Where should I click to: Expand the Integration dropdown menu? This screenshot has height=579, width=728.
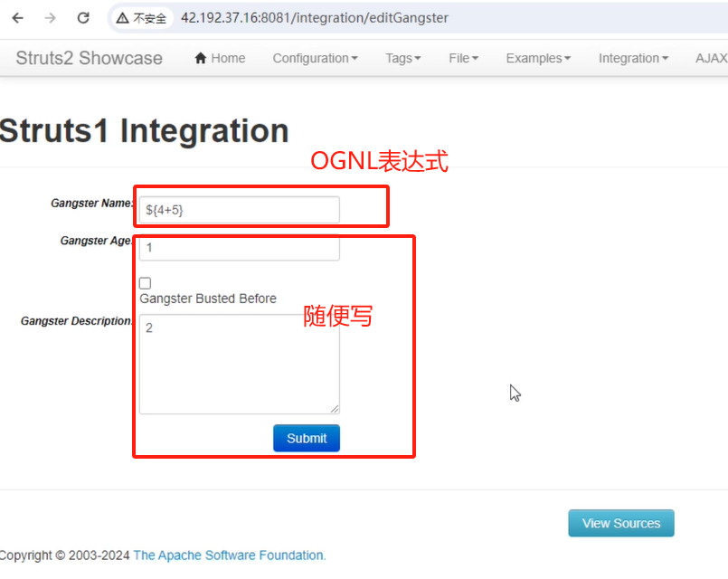(x=633, y=58)
